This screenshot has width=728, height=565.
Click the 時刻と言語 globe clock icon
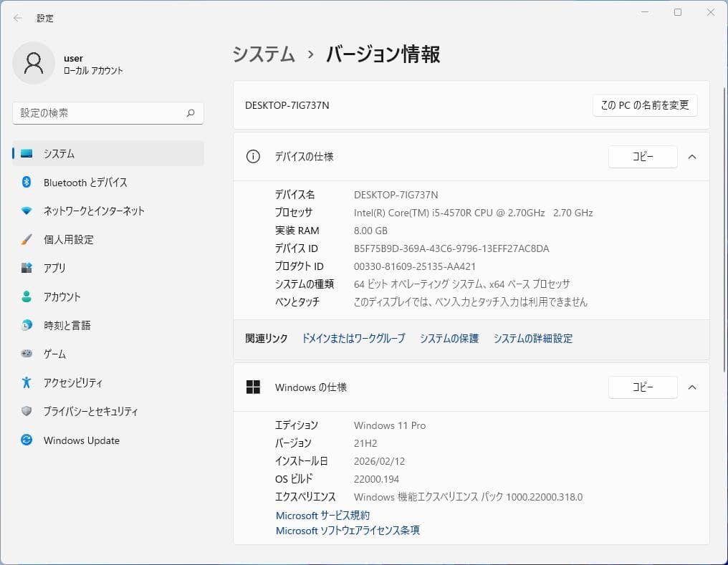pyautogui.click(x=27, y=325)
